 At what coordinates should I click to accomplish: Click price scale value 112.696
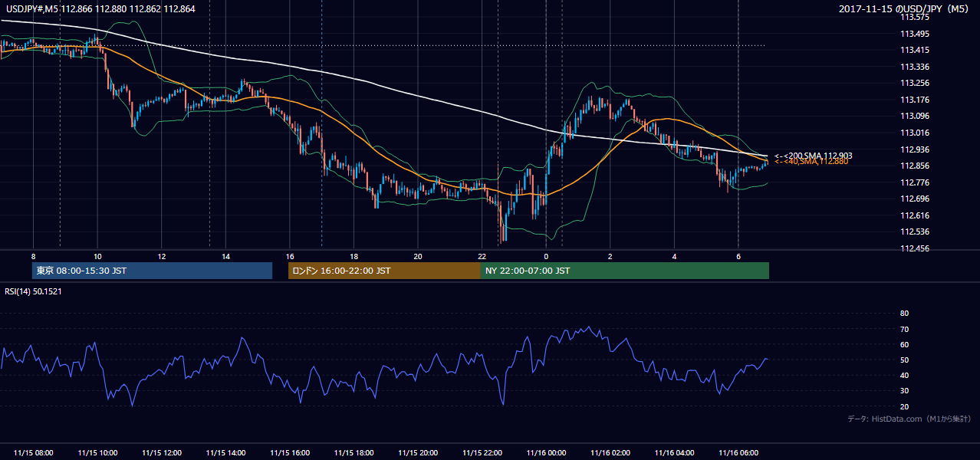pyautogui.click(x=915, y=199)
